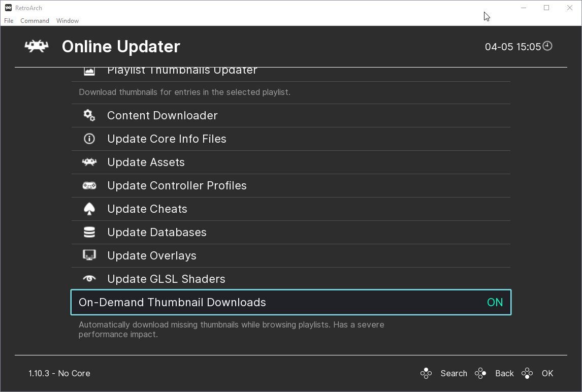Select the spade icon beside Update Cheats
The image size is (582, 392).
coord(89,209)
